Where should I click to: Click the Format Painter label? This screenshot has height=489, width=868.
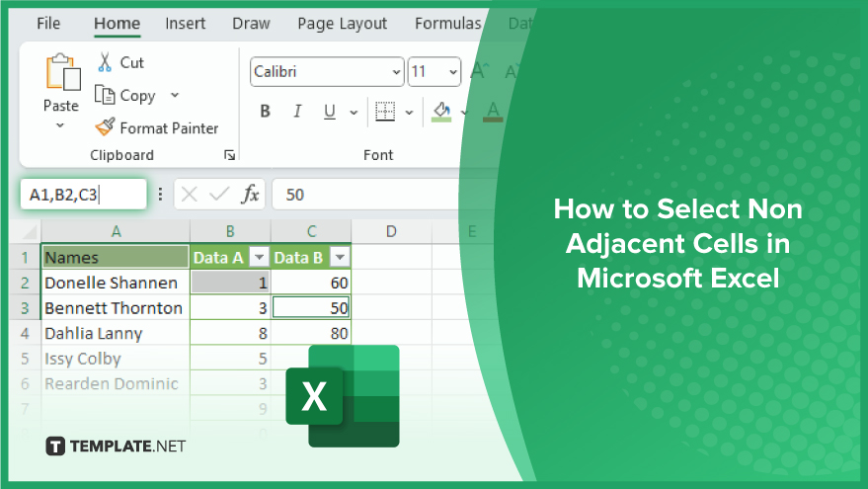point(169,127)
